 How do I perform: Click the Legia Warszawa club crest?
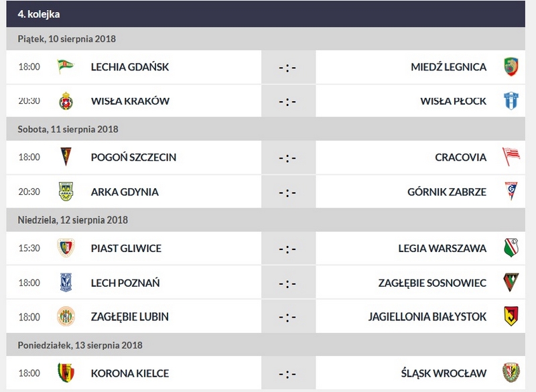(511, 248)
